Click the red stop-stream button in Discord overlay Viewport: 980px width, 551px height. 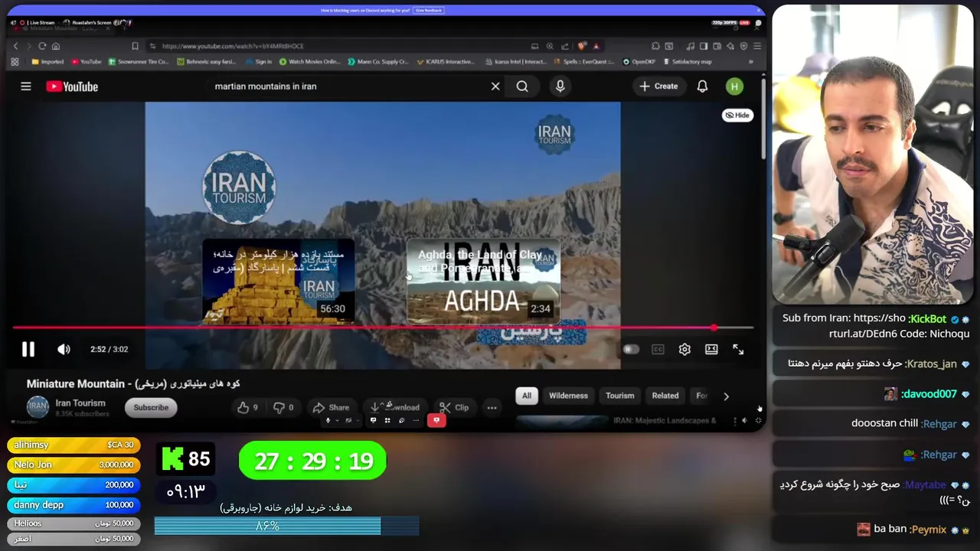tap(436, 420)
